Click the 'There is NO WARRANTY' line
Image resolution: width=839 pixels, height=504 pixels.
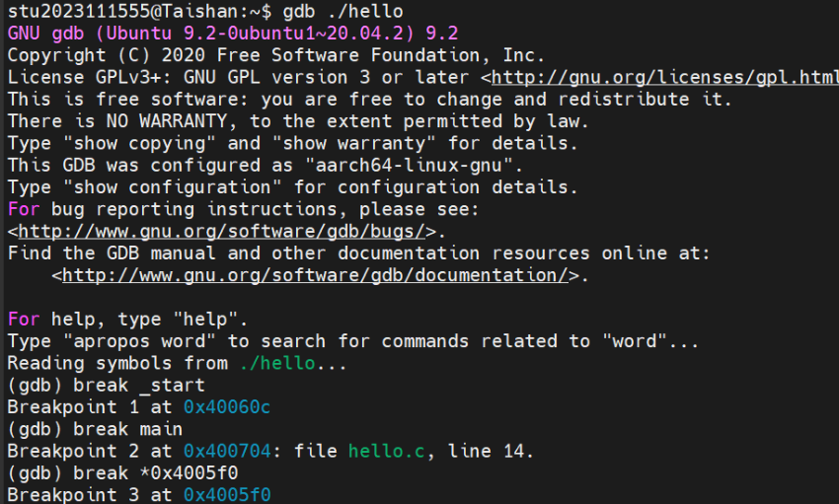coord(297,121)
